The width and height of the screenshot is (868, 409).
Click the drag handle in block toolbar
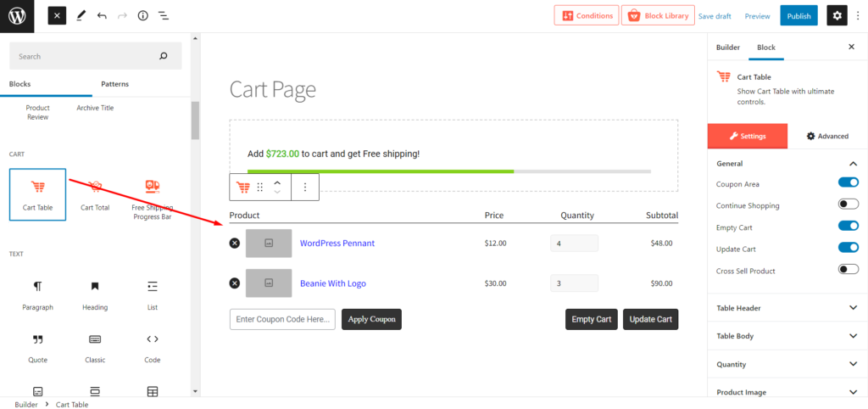tap(260, 188)
